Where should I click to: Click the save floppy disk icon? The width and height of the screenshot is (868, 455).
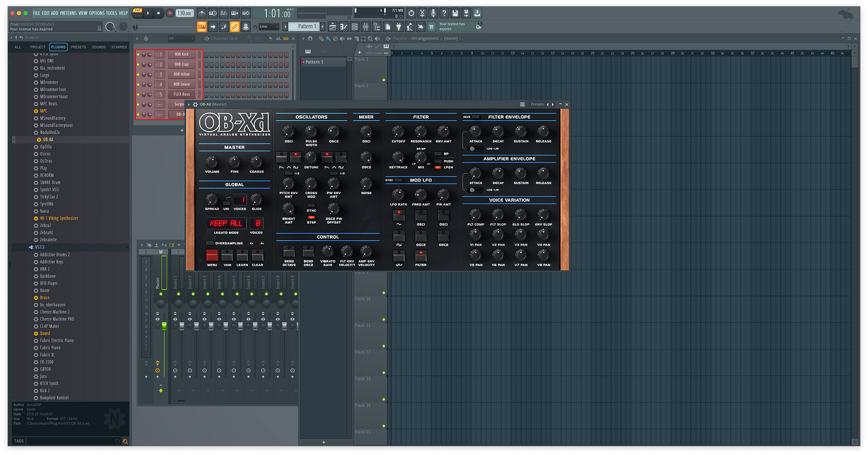455,13
